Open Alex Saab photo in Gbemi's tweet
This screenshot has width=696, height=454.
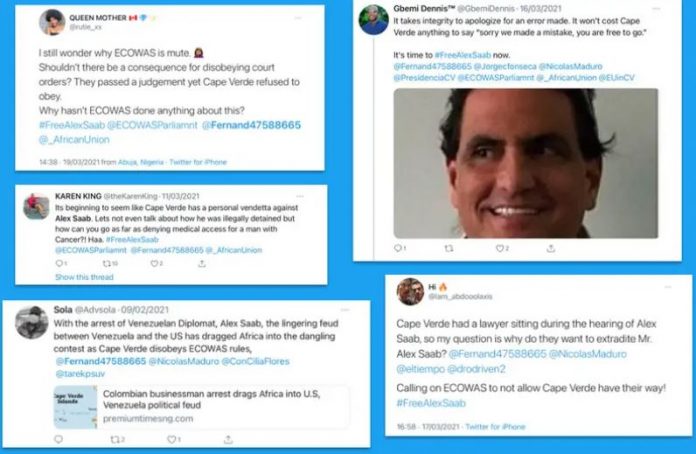(526, 163)
